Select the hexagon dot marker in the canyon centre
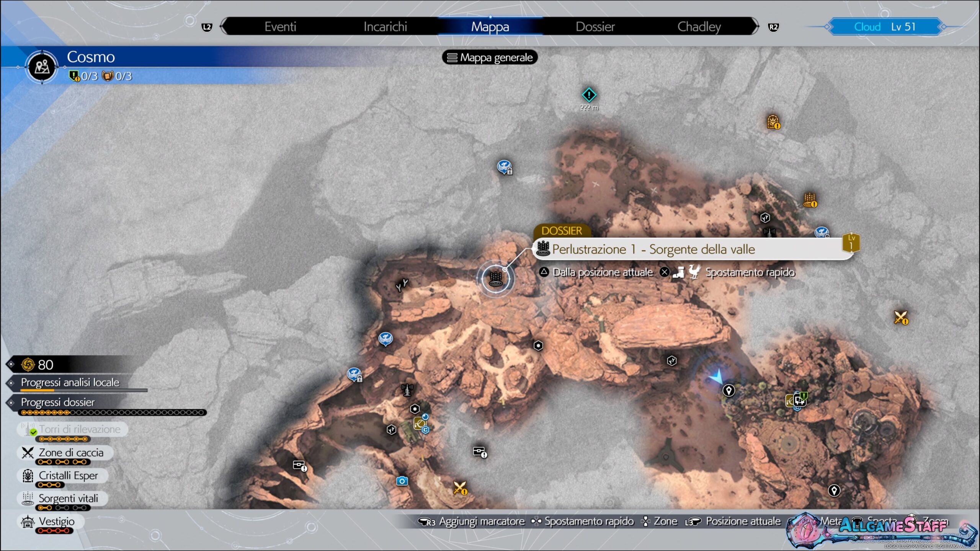Screen dimensions: 980x551 [538, 346]
